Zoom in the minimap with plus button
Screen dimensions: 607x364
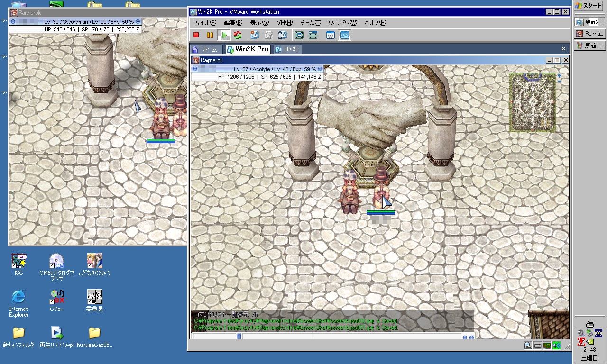point(560,76)
